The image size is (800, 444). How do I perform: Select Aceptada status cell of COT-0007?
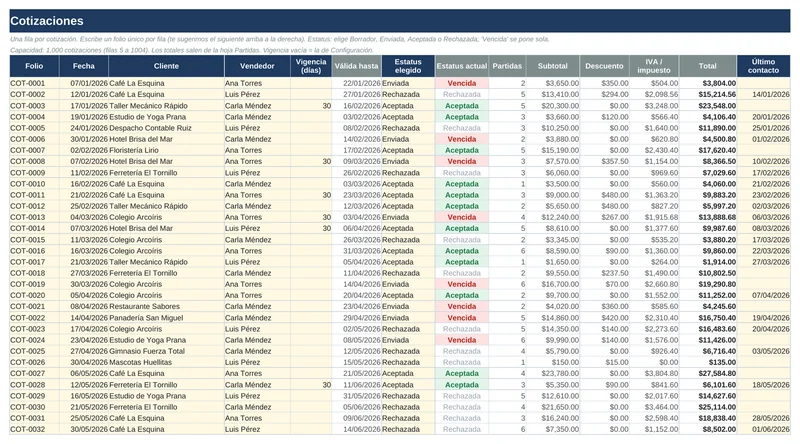coord(462,150)
